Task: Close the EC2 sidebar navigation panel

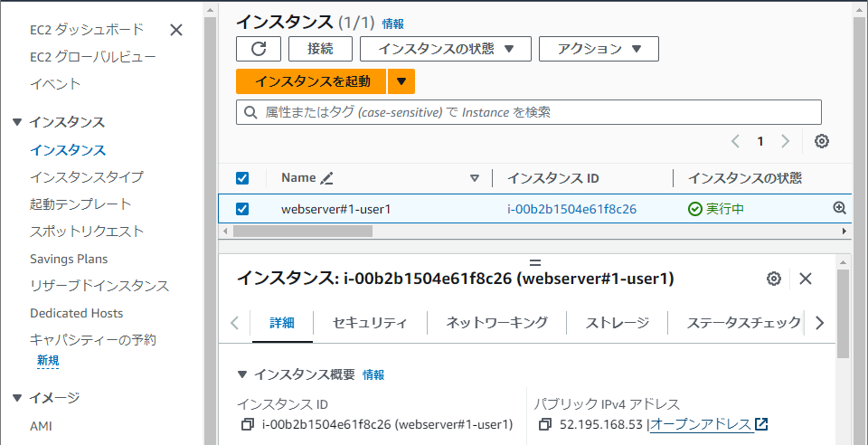Action: click(176, 30)
